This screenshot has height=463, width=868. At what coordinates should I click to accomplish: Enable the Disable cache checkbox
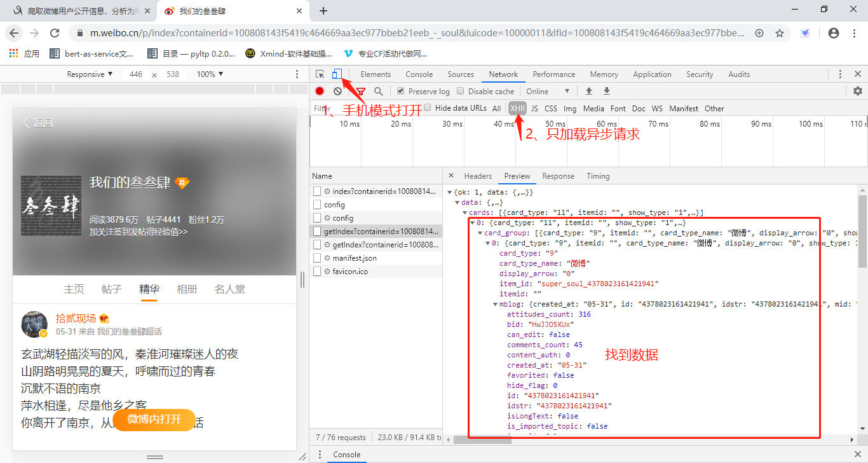click(x=461, y=92)
